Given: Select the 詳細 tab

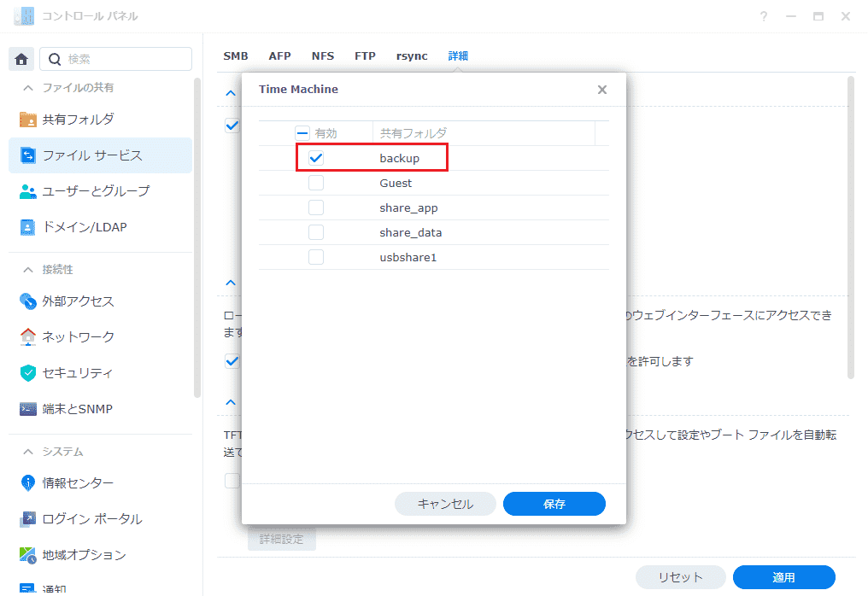Looking at the screenshot, I should coord(459,56).
